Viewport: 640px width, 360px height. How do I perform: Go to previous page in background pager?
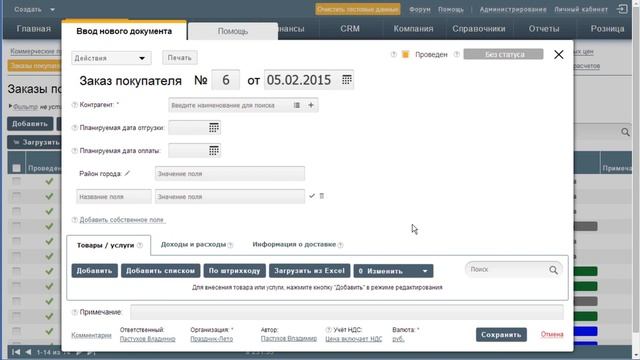28,352
